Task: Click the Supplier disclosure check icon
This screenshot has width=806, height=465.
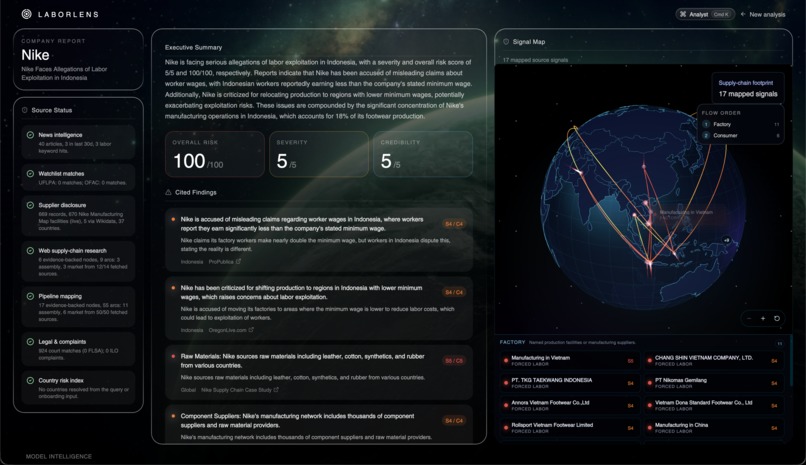Action: point(30,205)
